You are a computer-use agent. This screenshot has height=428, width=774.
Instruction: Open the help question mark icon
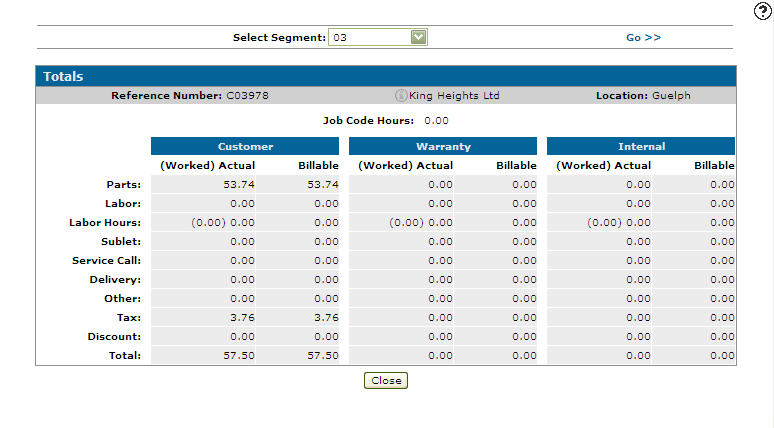click(x=762, y=11)
